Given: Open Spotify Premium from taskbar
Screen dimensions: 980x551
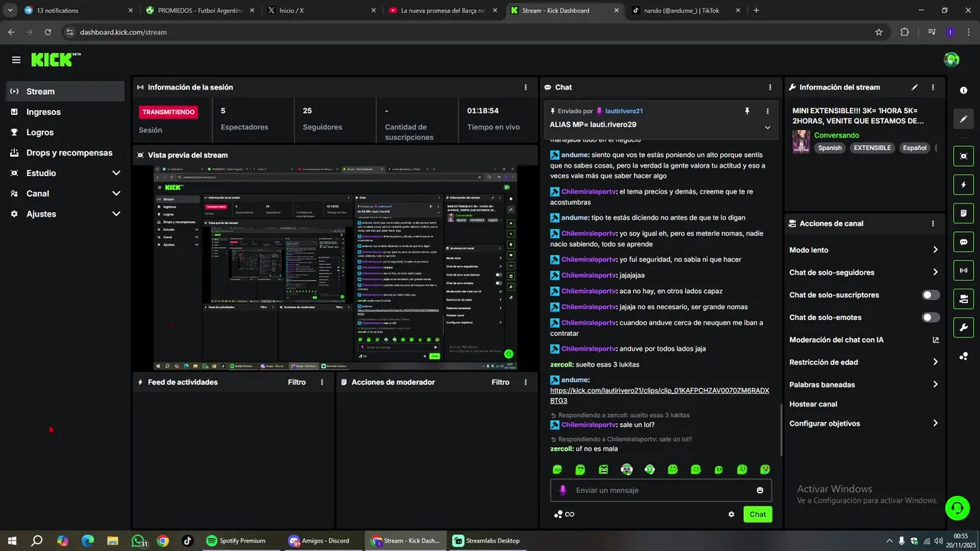Looking at the screenshot, I should [236, 540].
